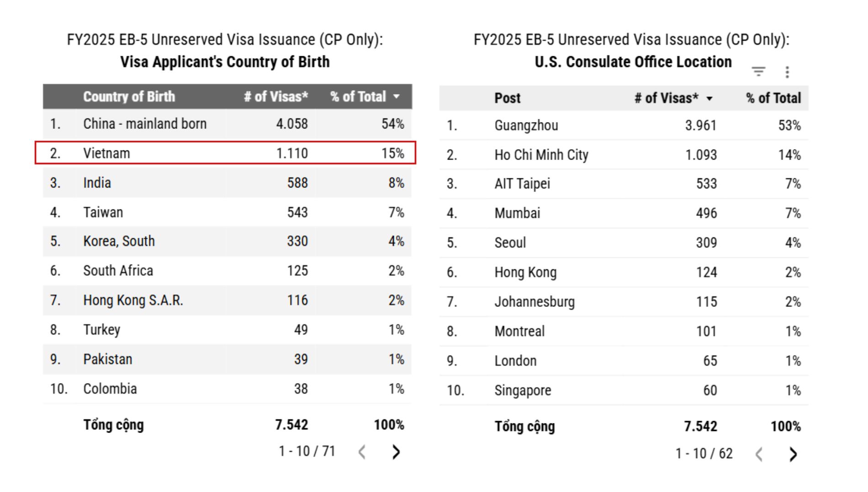
Task: Go to next page of Consulate Post table
Action: point(793,454)
